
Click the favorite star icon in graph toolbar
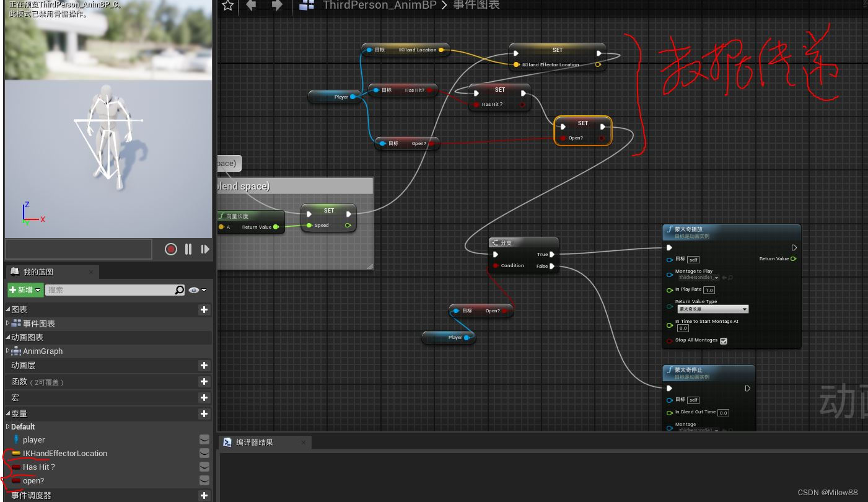[x=227, y=6]
